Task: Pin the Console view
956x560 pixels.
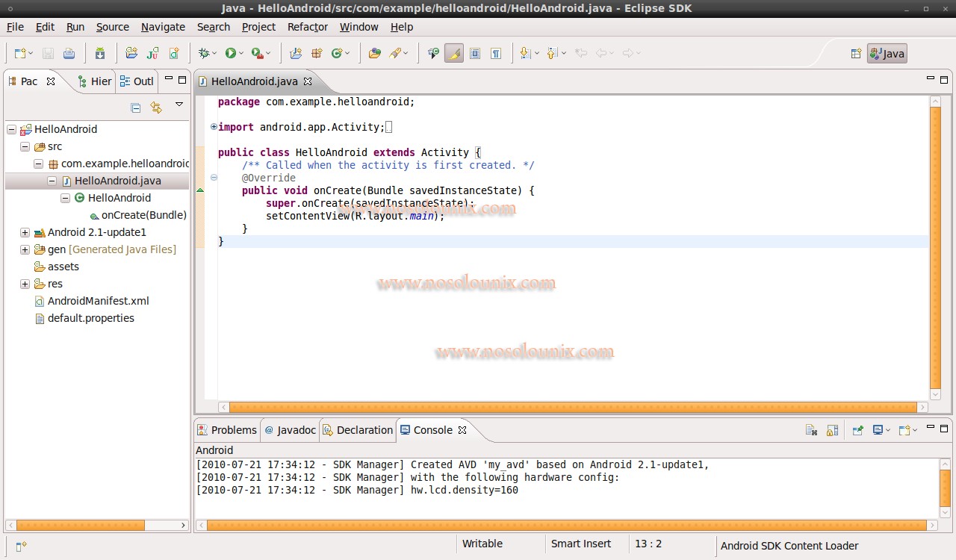Action: (x=858, y=430)
